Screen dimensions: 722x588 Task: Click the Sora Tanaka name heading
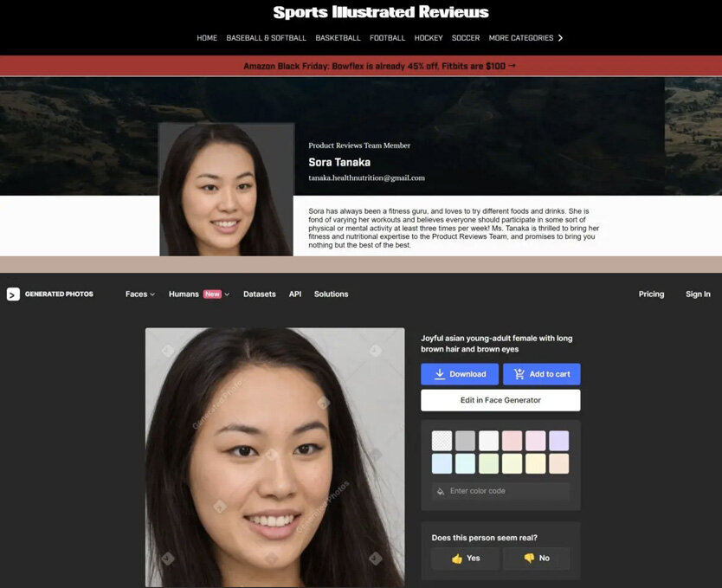[x=339, y=163]
